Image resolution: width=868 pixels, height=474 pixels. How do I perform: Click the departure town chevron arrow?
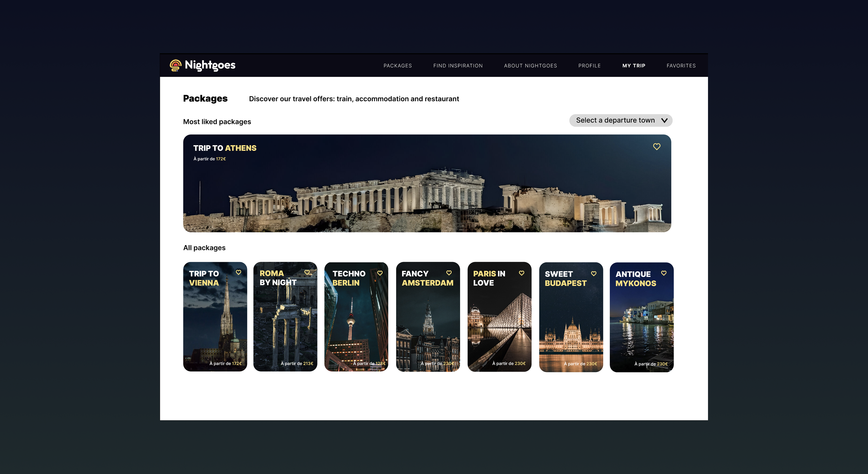pos(664,121)
